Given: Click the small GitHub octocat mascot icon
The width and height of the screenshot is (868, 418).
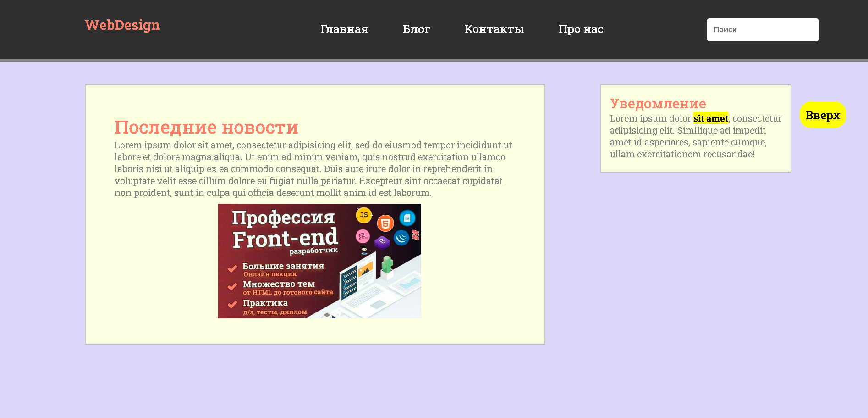Looking at the screenshot, I should (x=364, y=251).
